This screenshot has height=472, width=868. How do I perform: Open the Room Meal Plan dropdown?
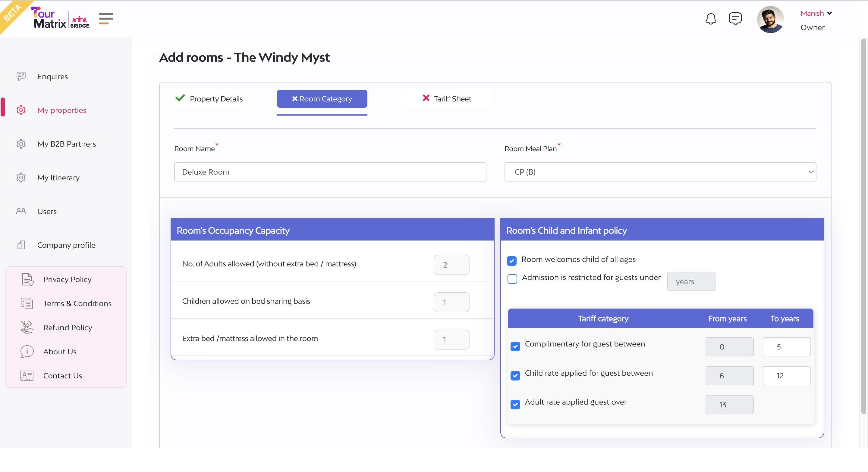[x=660, y=172]
